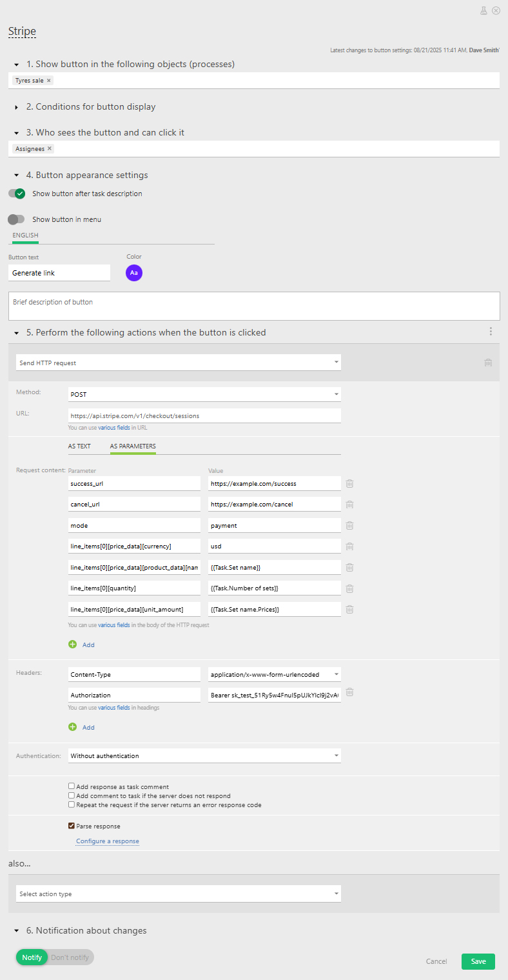The width and height of the screenshot is (508, 980).
Task: Remove the Assignees tag
Action: tap(50, 148)
